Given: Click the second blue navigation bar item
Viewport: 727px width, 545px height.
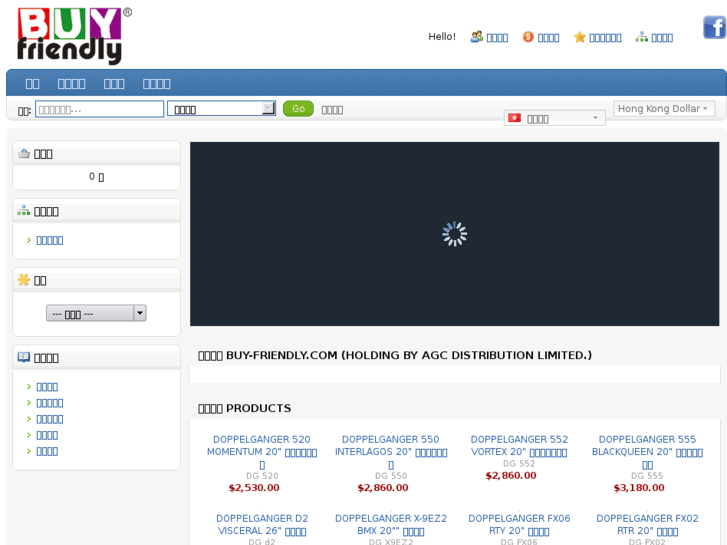Looking at the screenshot, I should tap(71, 84).
